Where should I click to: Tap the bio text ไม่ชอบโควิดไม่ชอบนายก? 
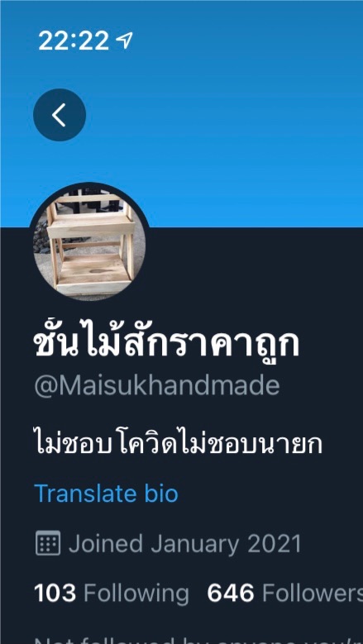coord(179,445)
